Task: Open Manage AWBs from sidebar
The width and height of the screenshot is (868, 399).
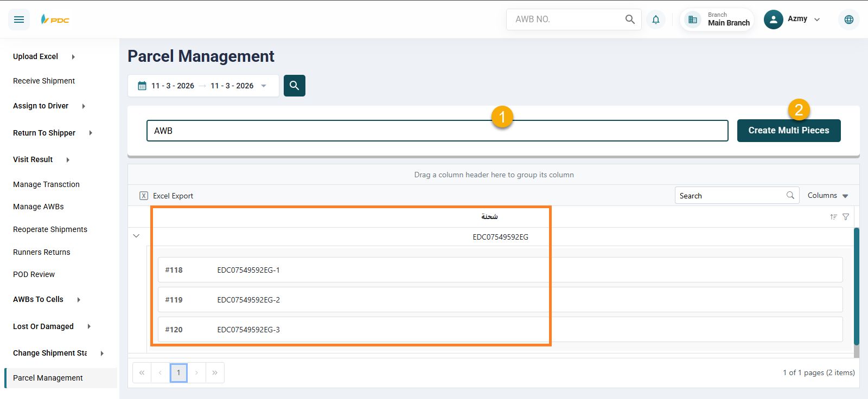Action: click(x=39, y=207)
